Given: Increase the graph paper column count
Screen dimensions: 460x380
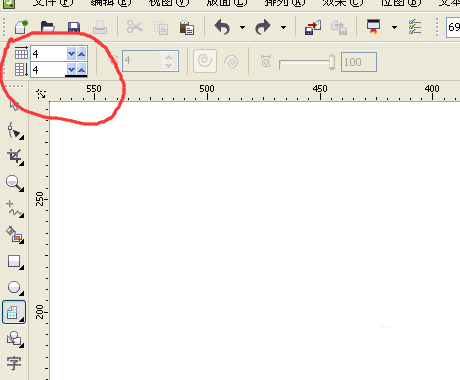Looking at the screenshot, I should [x=82, y=53].
